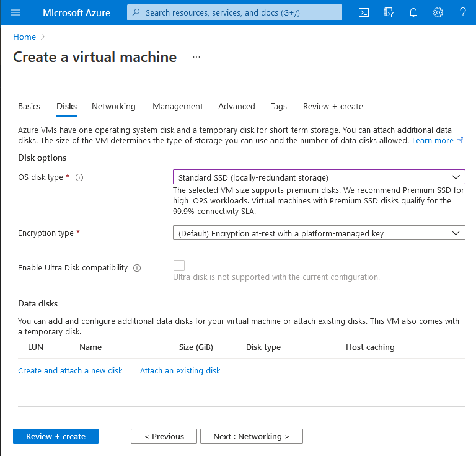476x456 pixels.
Task: Open Directories and subscriptions filter icon
Action: 389,12
